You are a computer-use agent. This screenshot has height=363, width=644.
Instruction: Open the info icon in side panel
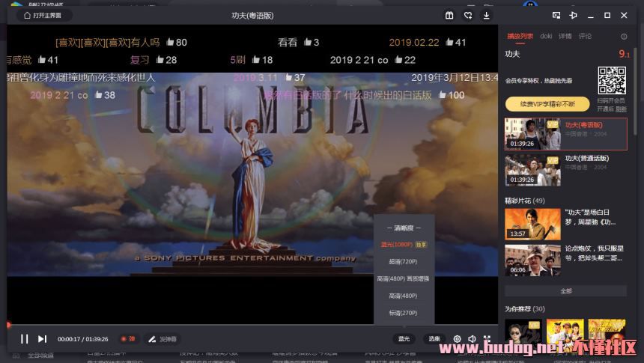tap(624, 37)
